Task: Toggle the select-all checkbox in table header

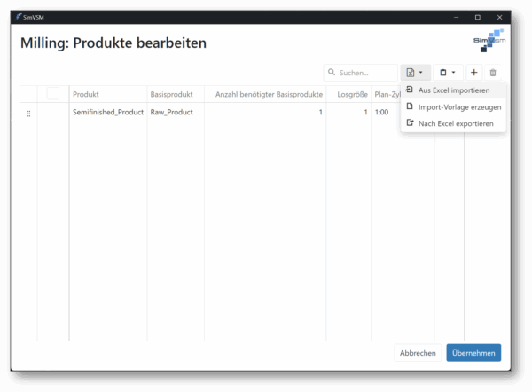Action: (53, 94)
